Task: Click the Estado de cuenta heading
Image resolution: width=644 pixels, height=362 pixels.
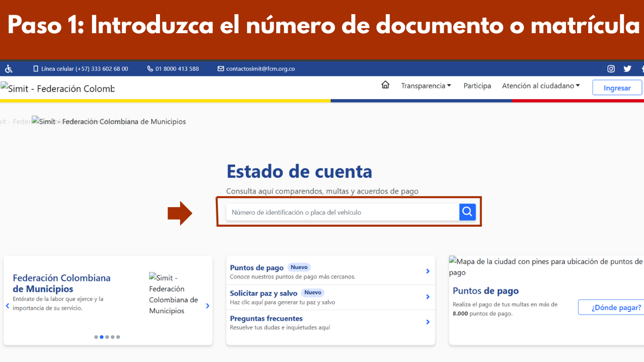Action: point(299,171)
